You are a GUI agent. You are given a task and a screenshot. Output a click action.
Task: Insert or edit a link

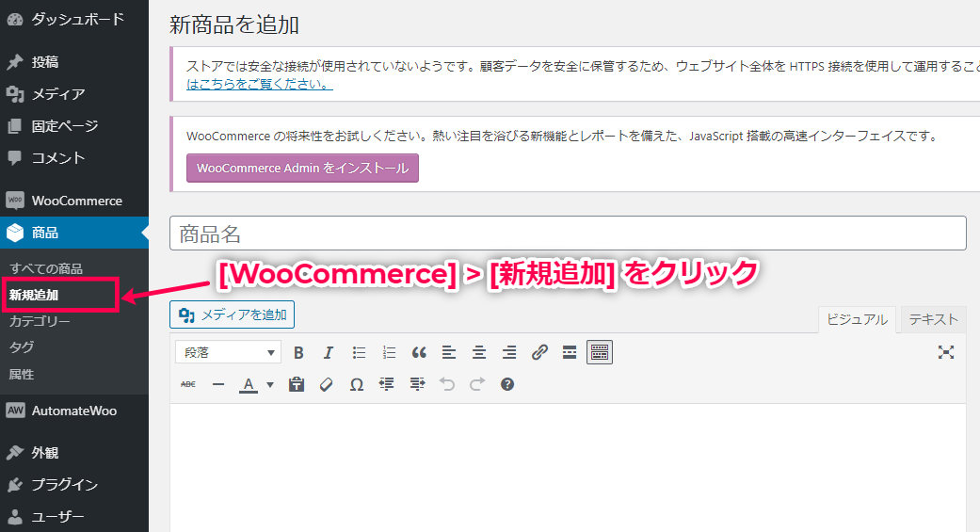click(x=539, y=352)
